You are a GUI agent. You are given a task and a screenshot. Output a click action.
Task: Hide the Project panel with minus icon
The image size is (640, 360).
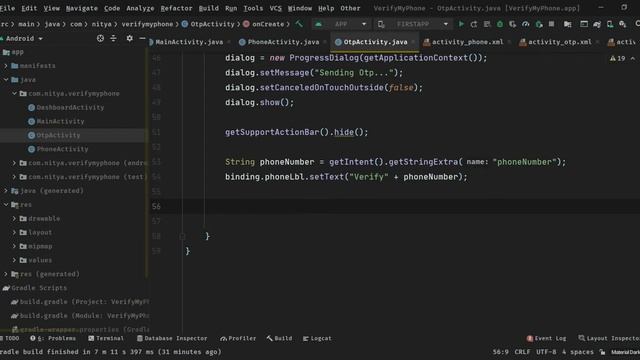142,38
